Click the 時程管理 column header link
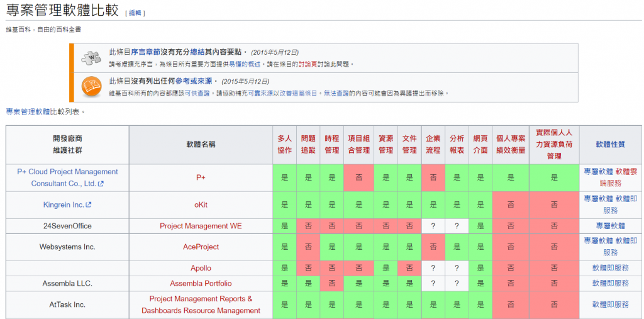This screenshot has height=319, width=644. [332, 144]
